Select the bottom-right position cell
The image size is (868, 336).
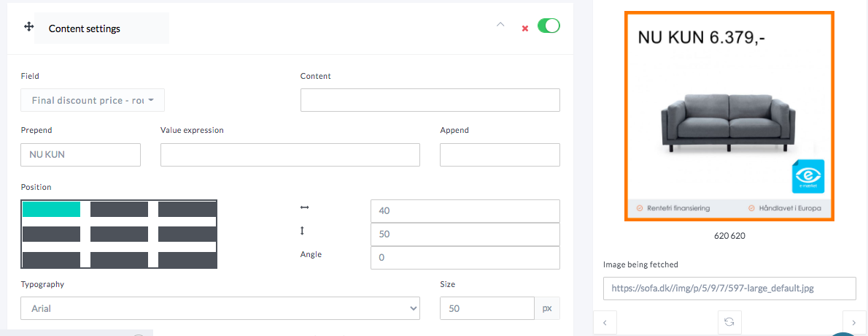[187, 259]
